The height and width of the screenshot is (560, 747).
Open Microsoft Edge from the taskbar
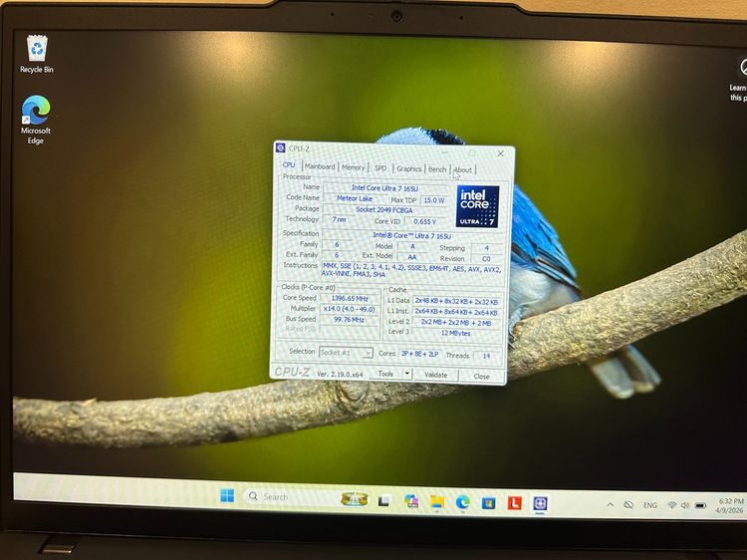(462, 502)
